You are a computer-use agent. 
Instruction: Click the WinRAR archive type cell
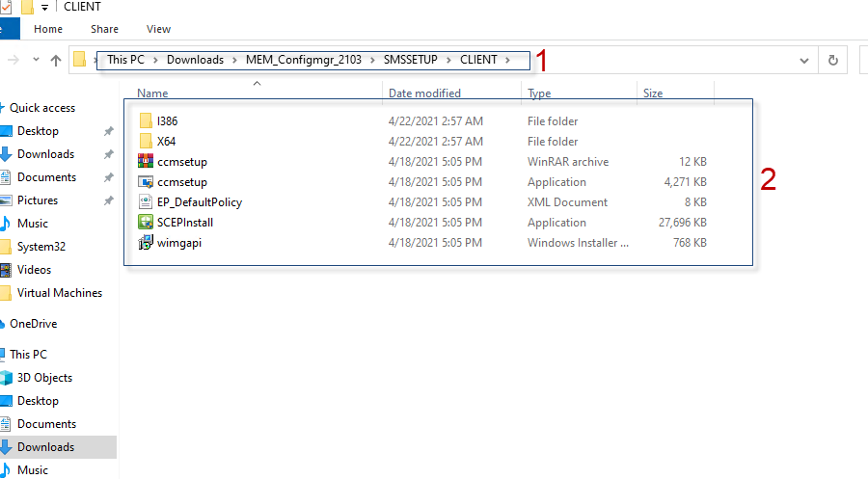tap(568, 162)
